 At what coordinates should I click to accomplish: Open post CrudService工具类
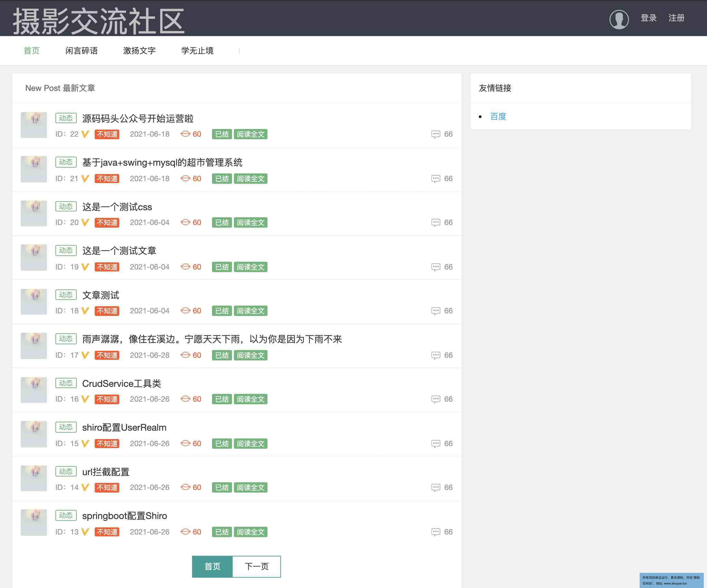click(x=121, y=384)
